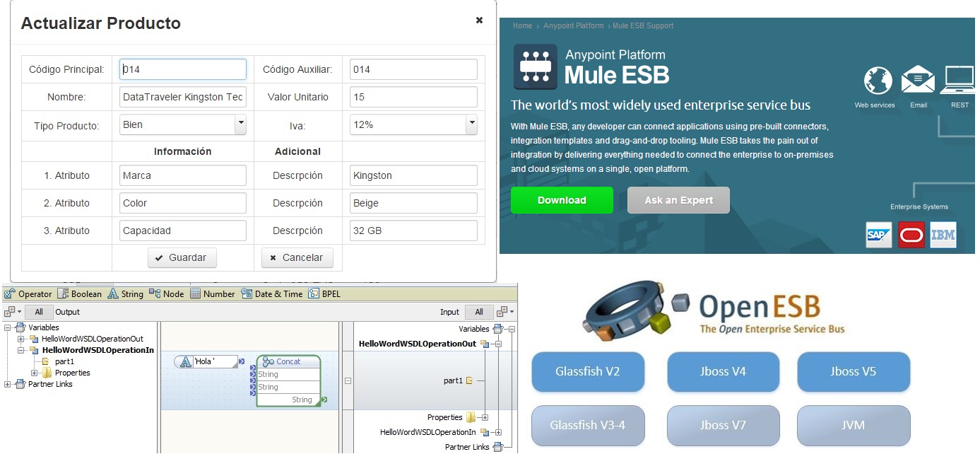This screenshot has height=454, width=980.
Task: Open the Date & Time palette
Action: pos(272,294)
